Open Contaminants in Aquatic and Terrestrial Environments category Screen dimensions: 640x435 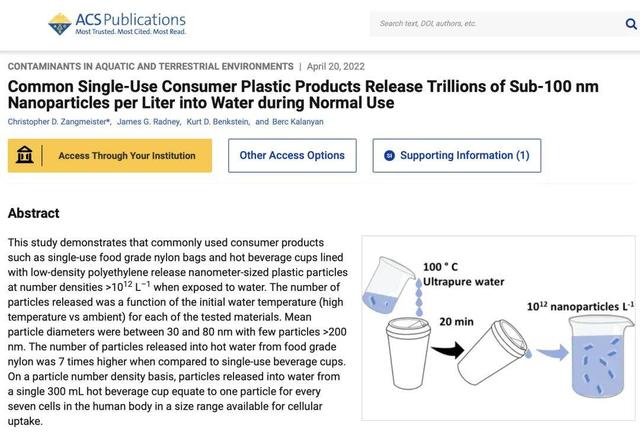(151, 67)
